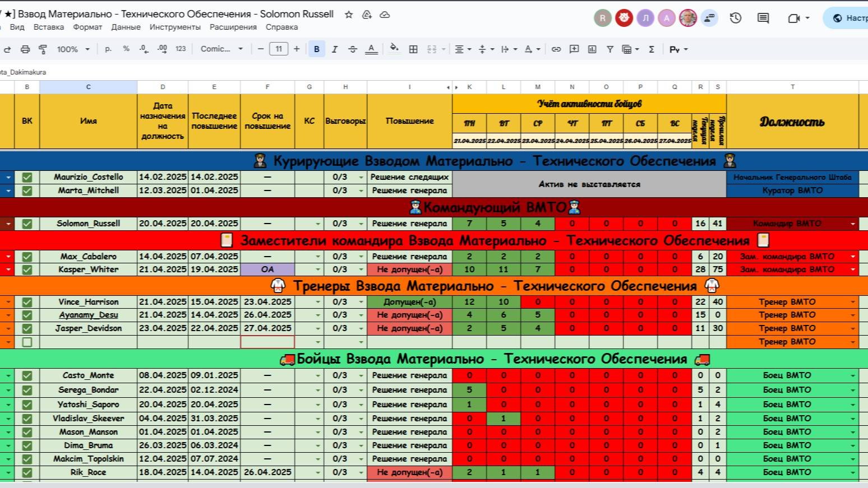
Task: Click the move to folder icon
Action: pyautogui.click(x=367, y=15)
